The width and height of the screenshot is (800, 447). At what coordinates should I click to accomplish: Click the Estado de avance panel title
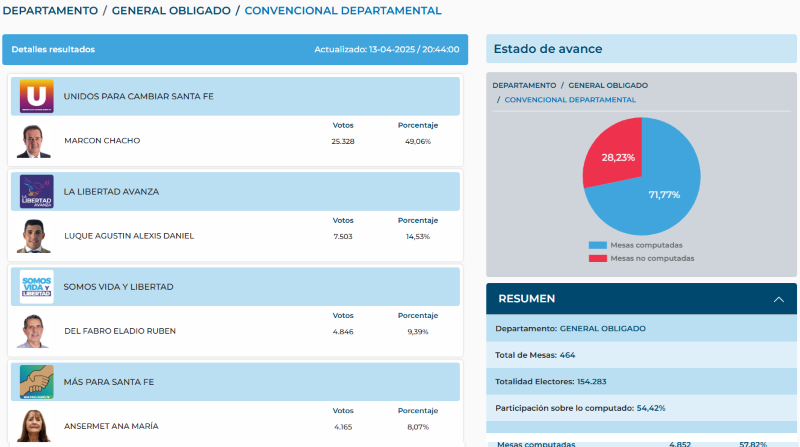[x=548, y=49]
